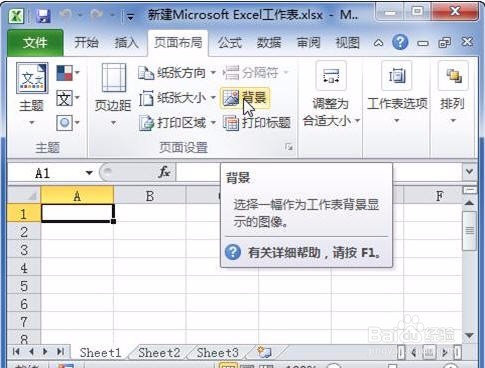The image size is (485, 368).
Task: Click the 背景 (Background) button
Action: point(245,98)
